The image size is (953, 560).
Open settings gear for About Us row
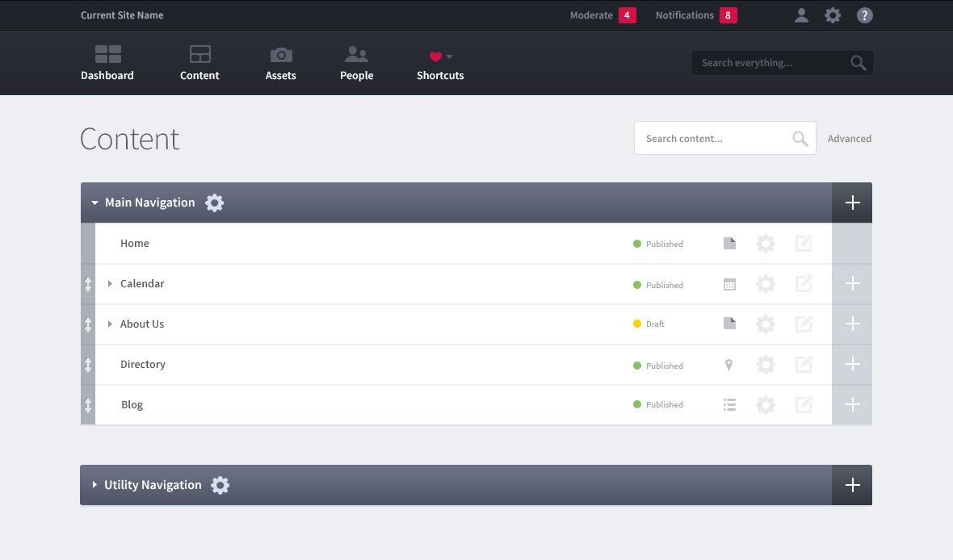coord(765,324)
